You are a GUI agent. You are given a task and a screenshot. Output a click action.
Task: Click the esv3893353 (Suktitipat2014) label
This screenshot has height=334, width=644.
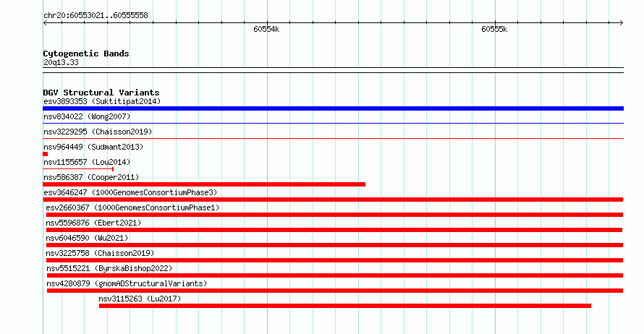tap(102, 101)
